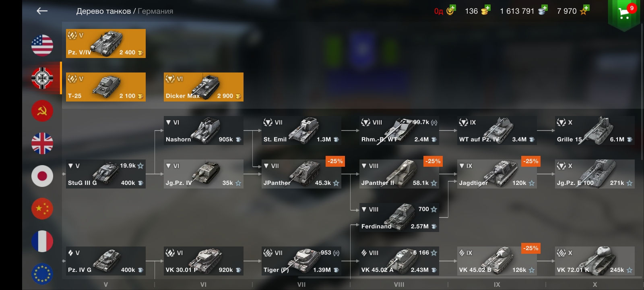
Task: Open the Dicker Max premium tank
Action: (204, 87)
